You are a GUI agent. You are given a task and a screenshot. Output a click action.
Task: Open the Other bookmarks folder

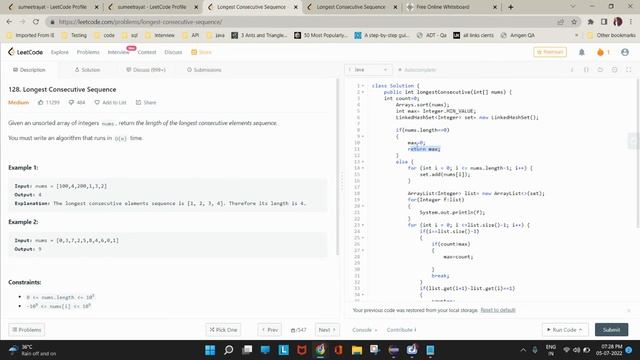611,36
